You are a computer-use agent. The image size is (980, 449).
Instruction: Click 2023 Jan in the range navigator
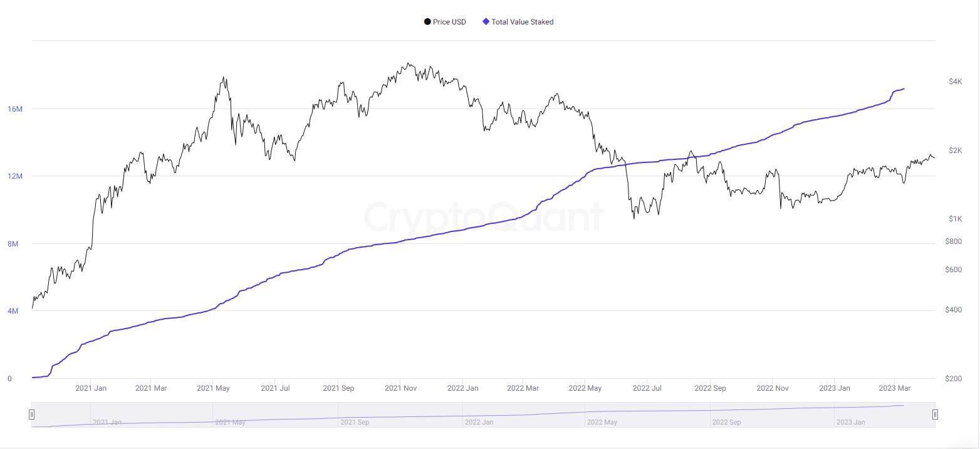(x=850, y=422)
